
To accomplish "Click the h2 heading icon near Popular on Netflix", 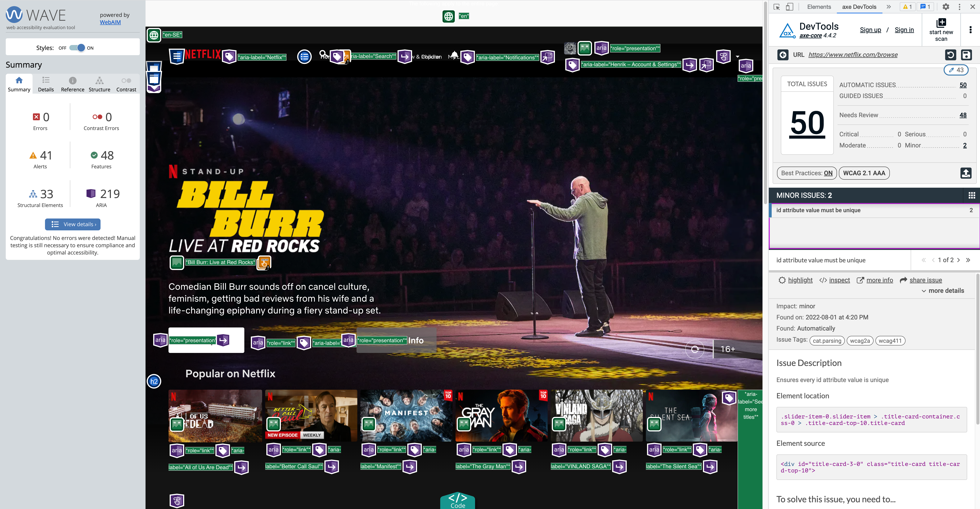I will click(154, 381).
